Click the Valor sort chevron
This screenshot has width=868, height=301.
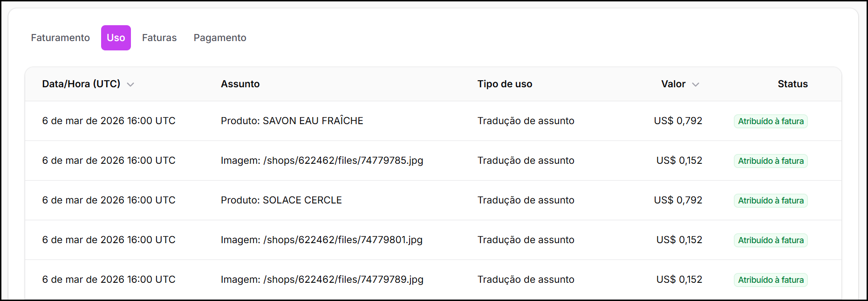click(x=696, y=84)
